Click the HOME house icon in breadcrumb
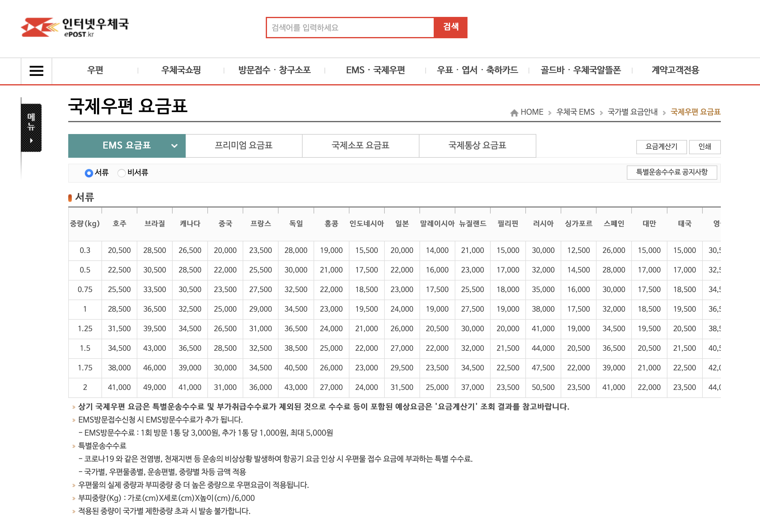 pos(514,112)
